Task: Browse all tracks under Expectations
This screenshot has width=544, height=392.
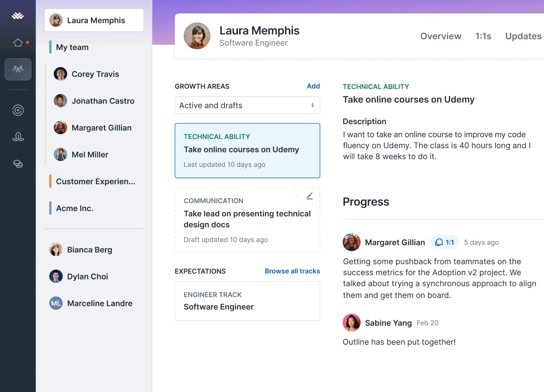Action: [x=292, y=271]
